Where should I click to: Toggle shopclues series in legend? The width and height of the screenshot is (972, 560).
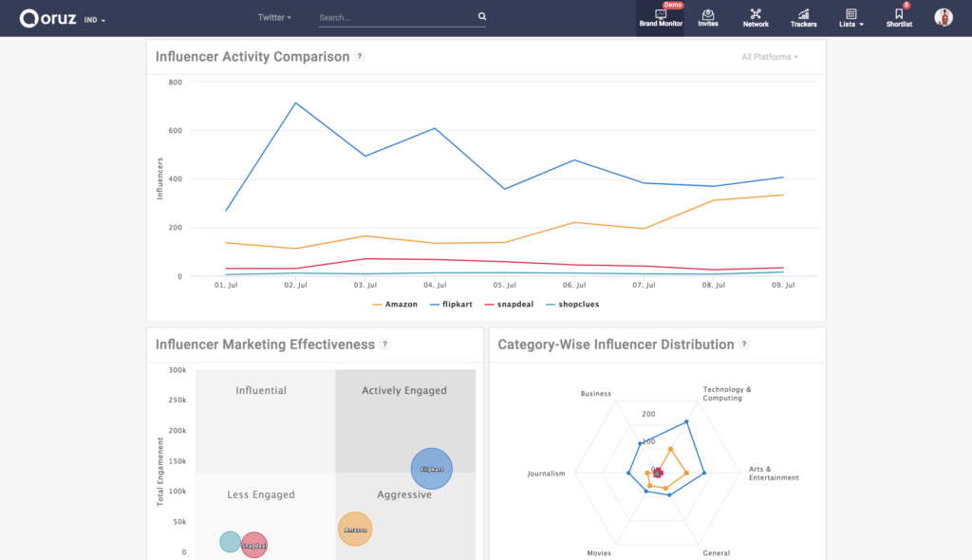click(x=572, y=305)
